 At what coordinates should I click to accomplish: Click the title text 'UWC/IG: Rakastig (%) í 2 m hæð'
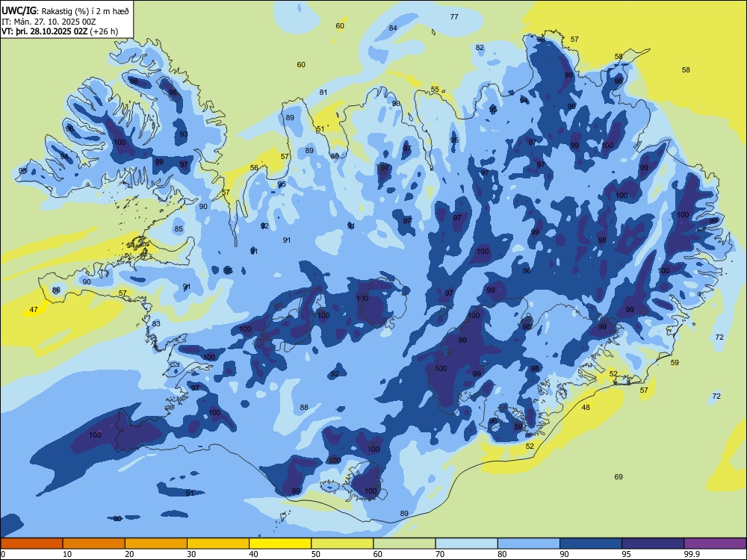(65, 11)
